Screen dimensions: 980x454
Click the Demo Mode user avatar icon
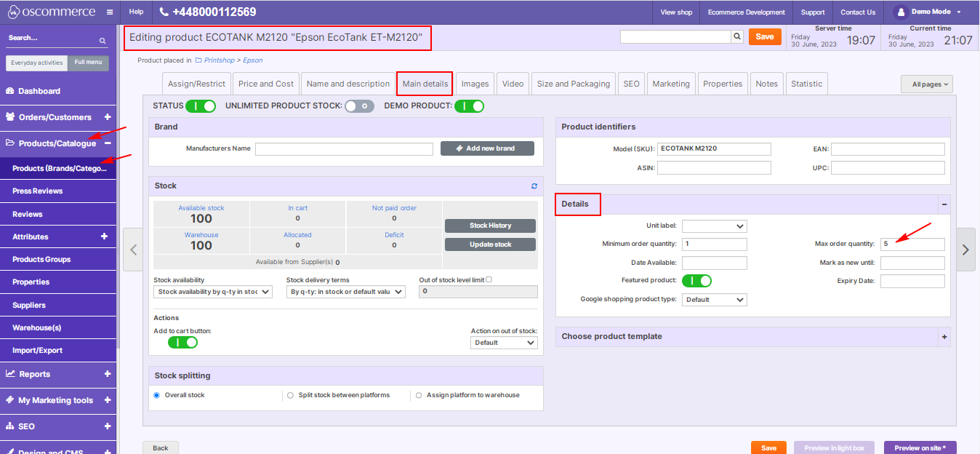click(901, 12)
